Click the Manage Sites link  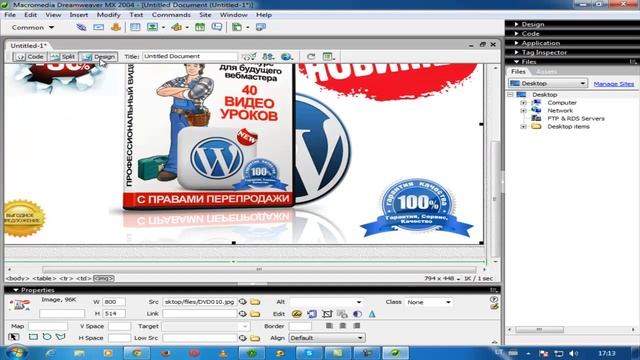pos(614,84)
